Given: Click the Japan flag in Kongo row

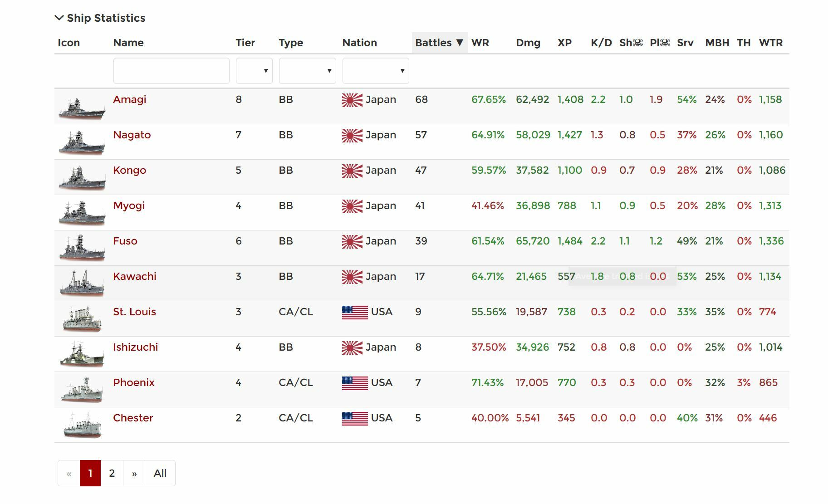Looking at the screenshot, I should [352, 171].
